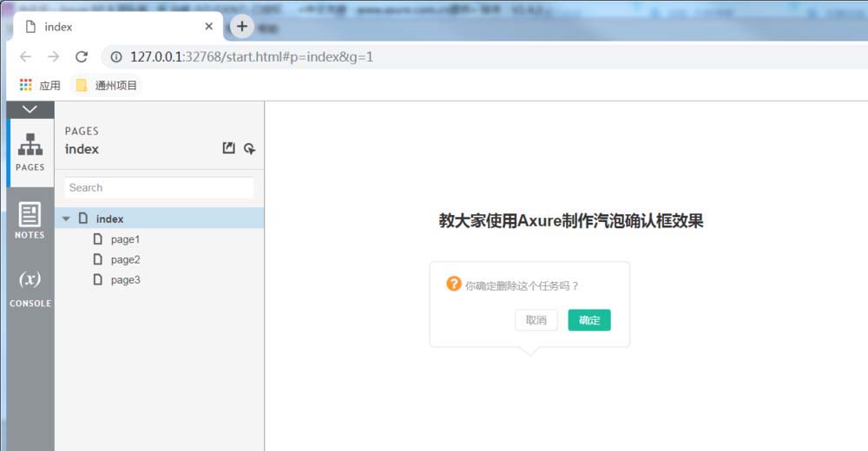Click the index page document icon
The width and height of the screenshot is (868, 451).
(x=83, y=218)
